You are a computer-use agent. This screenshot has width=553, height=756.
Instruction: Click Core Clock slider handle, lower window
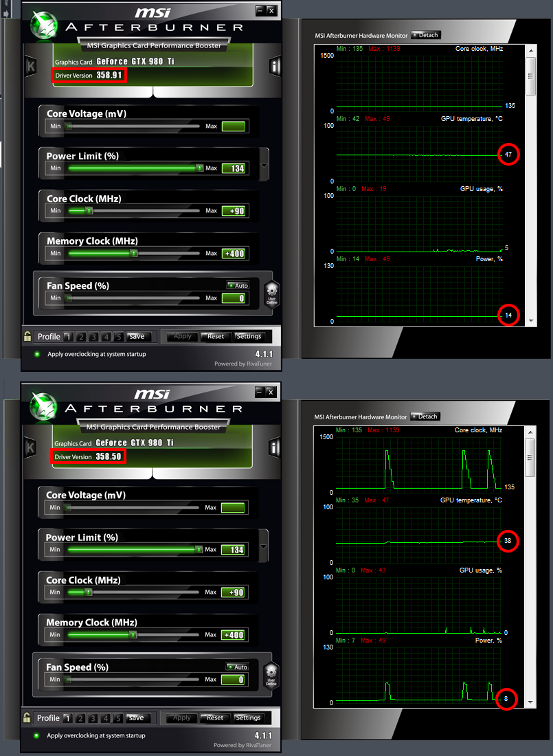88,592
